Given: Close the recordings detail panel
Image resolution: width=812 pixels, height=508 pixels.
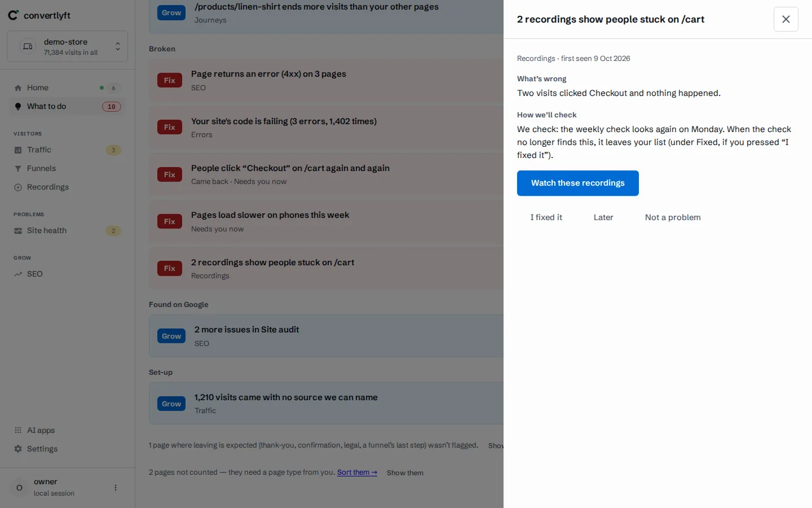Looking at the screenshot, I should [x=786, y=19].
